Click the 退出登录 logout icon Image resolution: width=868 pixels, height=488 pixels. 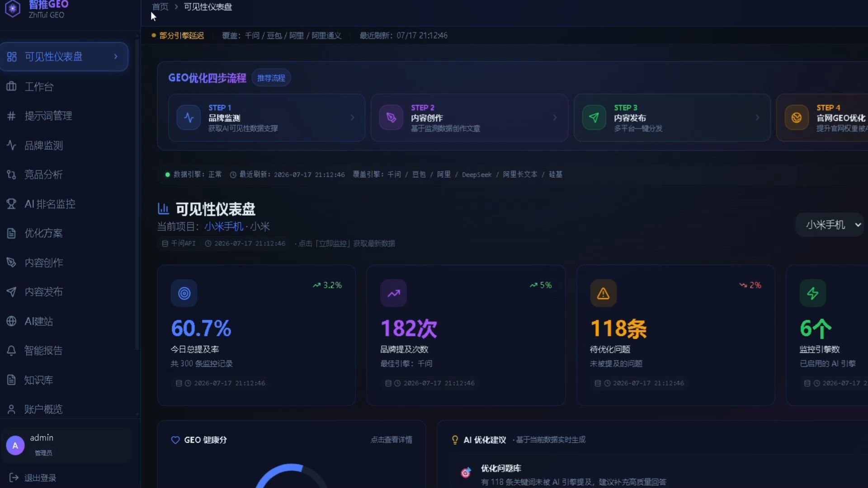14,478
